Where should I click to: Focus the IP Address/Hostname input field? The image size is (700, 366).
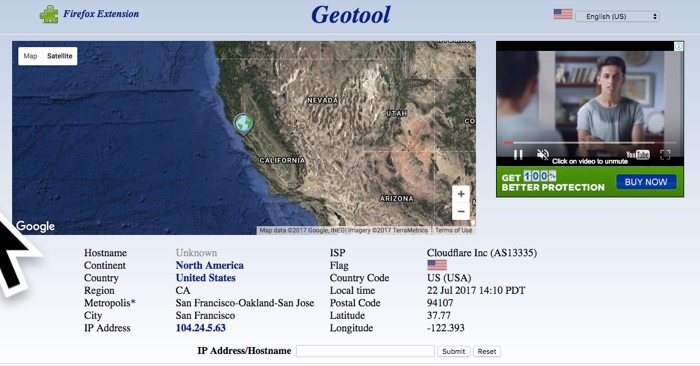tap(365, 351)
